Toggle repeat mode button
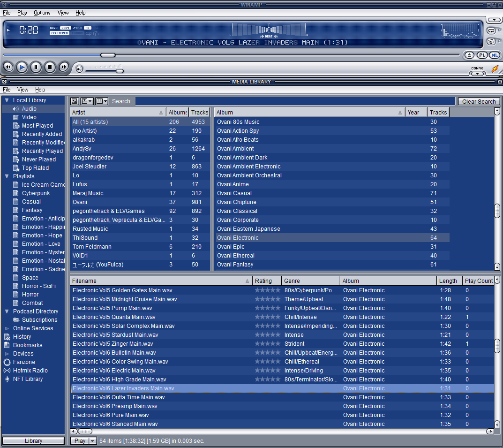 (491, 31)
